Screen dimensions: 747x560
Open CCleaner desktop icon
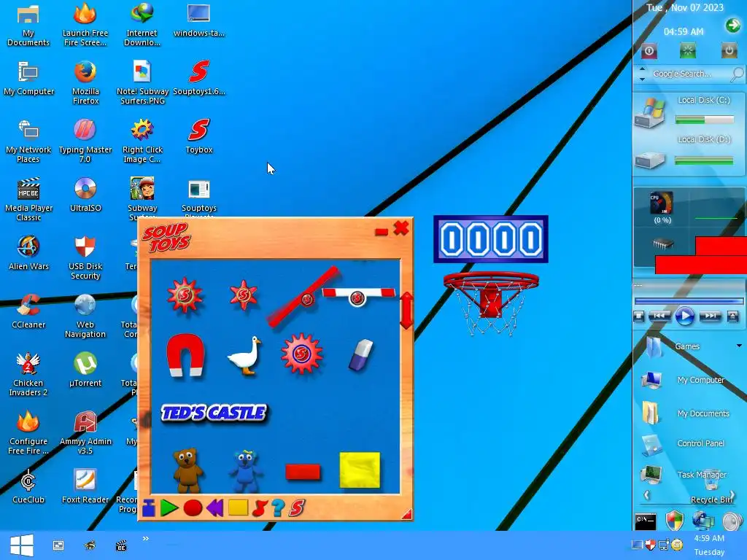point(28,311)
